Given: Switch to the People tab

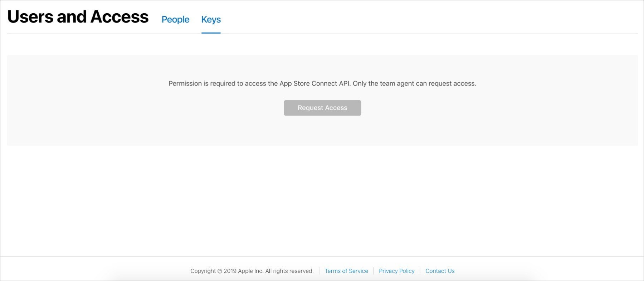Looking at the screenshot, I should (x=175, y=20).
